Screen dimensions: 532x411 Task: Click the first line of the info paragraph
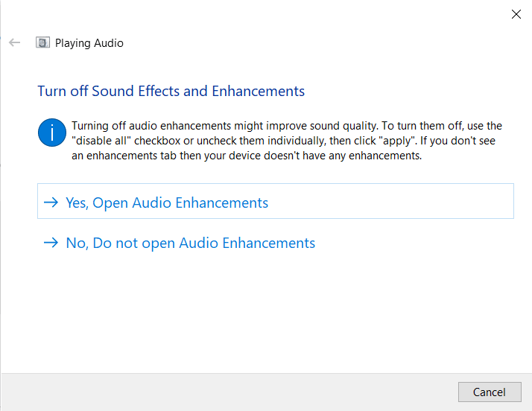point(286,125)
